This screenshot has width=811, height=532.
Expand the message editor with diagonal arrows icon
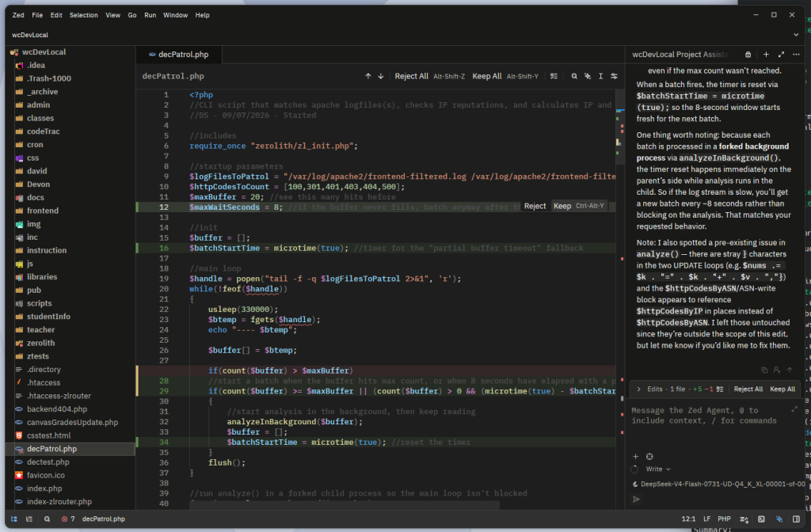[x=794, y=409]
